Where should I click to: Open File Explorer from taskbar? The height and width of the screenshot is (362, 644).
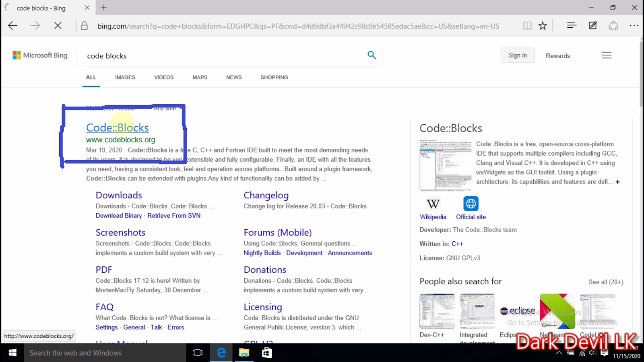pos(244,353)
